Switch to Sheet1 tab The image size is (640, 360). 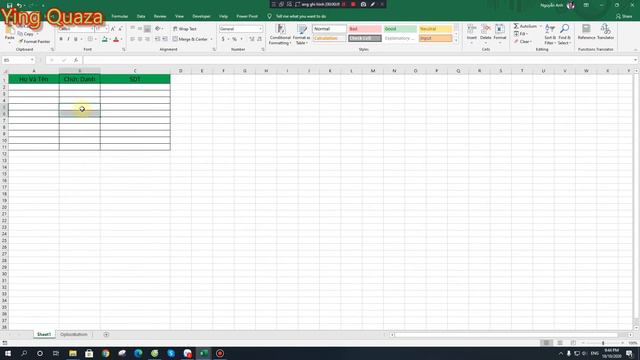[x=44, y=334]
